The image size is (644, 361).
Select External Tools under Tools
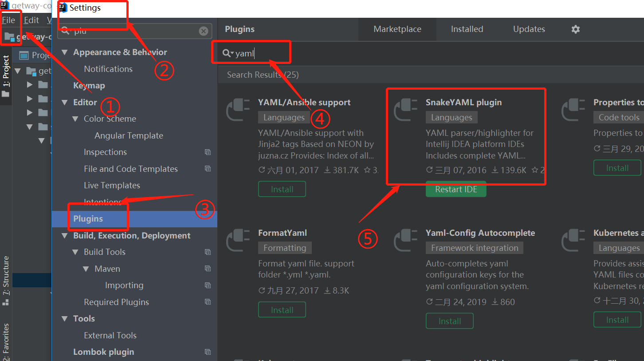[x=110, y=336]
